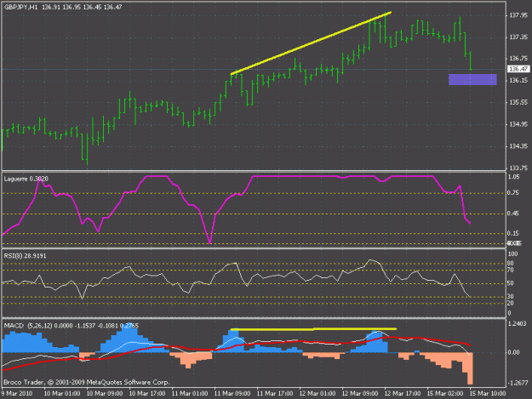The image size is (532, 399).
Task: Click the 9 Mar 2010 date label
Action: click(17, 394)
